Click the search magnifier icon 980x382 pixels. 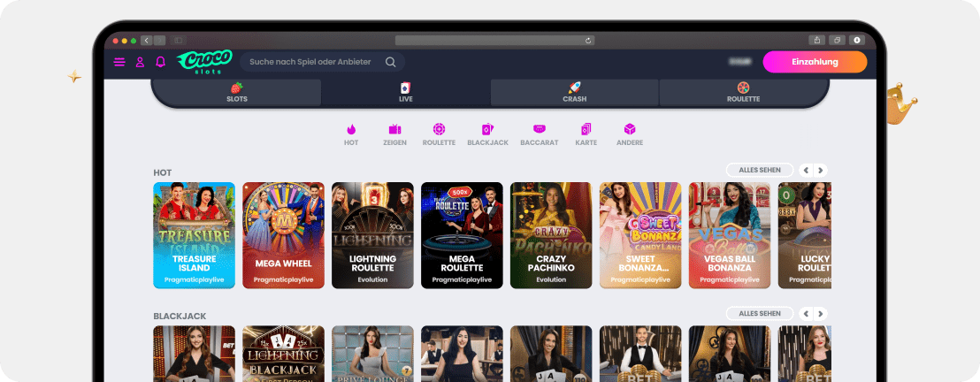coord(390,62)
